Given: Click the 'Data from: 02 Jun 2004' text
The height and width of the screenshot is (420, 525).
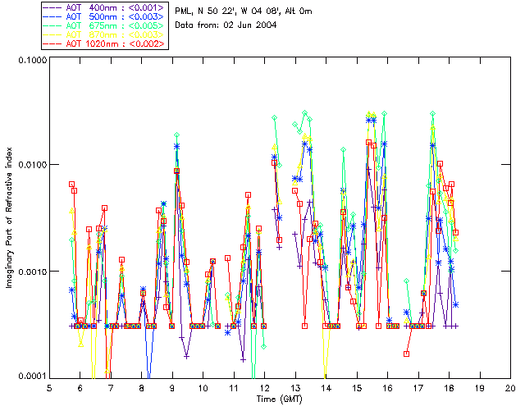Looking at the screenshot, I should pyautogui.click(x=226, y=25).
